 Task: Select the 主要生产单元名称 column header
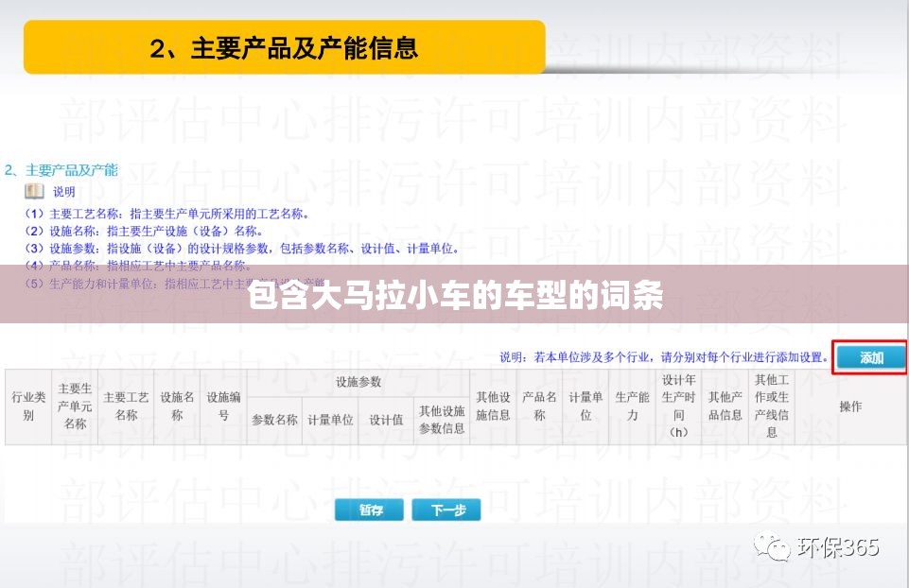click(x=75, y=406)
